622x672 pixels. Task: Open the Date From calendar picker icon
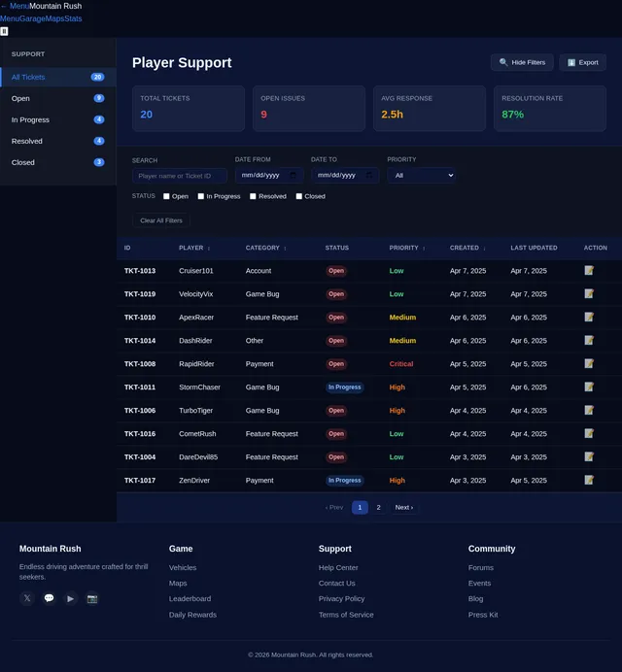click(293, 176)
